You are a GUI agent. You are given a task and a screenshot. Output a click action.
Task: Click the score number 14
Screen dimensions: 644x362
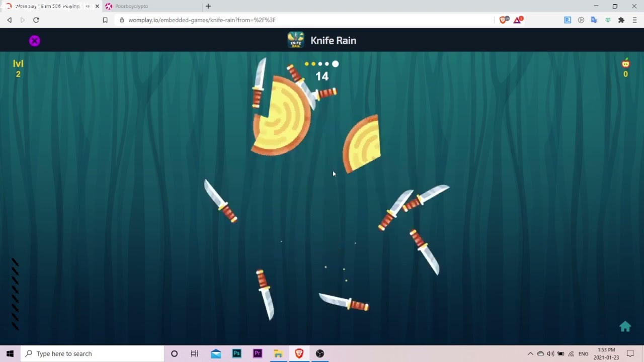[322, 76]
